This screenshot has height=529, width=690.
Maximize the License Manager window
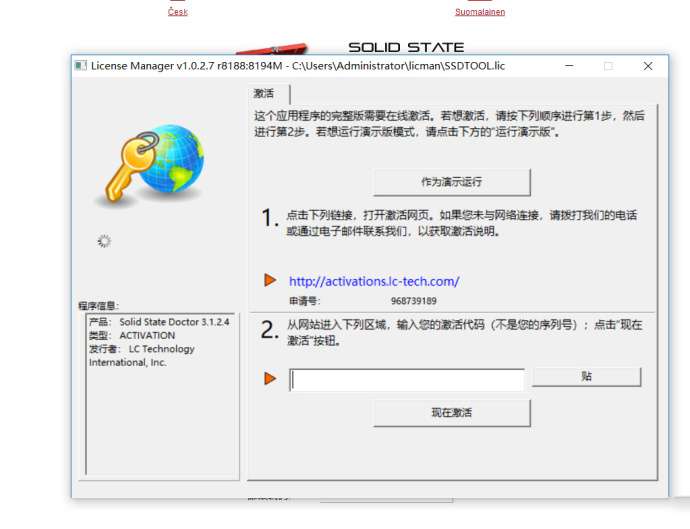[x=607, y=66]
